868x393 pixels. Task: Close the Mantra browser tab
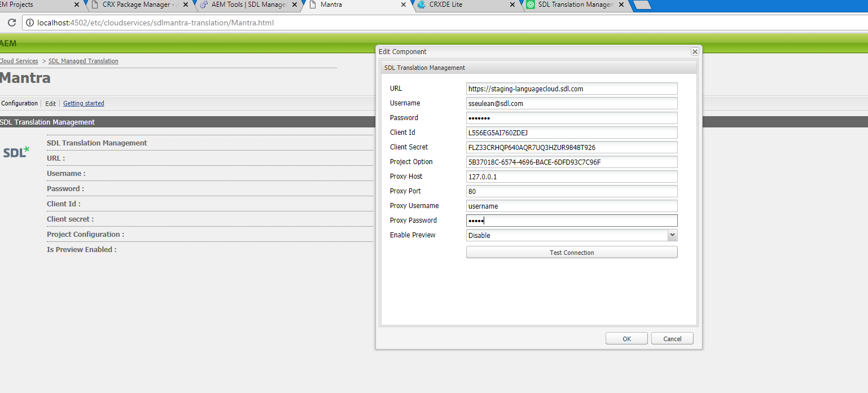403,5
